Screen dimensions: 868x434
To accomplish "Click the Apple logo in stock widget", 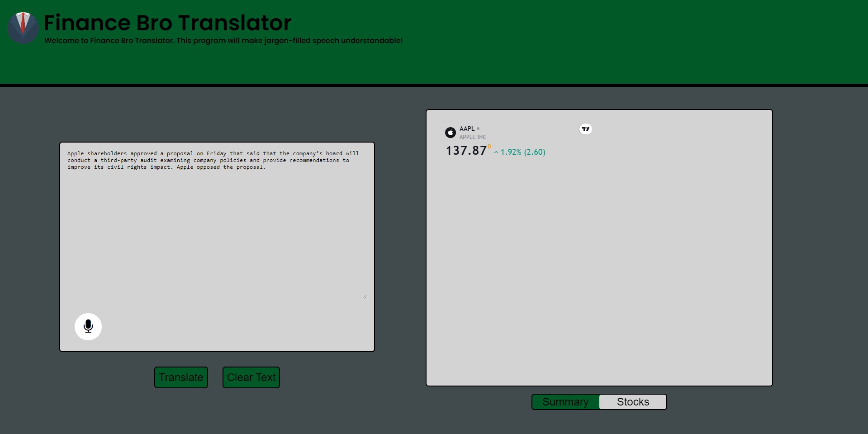I will pos(451,133).
